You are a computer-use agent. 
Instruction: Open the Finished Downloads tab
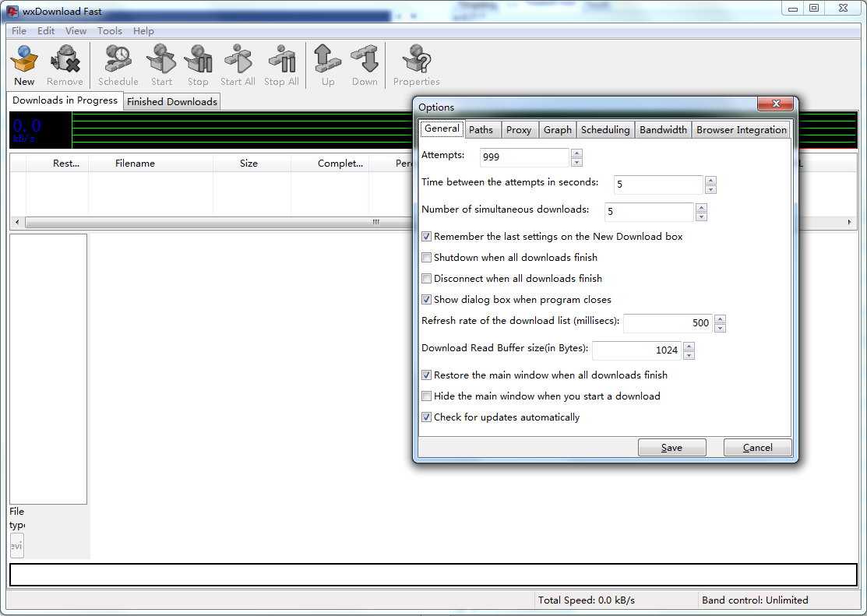tap(171, 101)
